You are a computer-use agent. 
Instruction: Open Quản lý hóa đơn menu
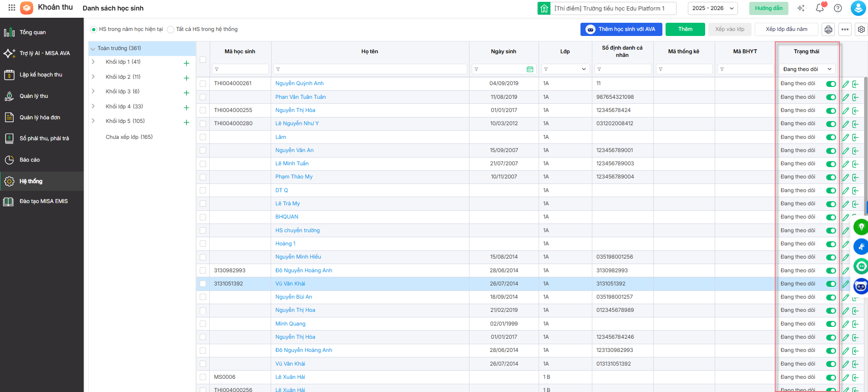click(42, 117)
